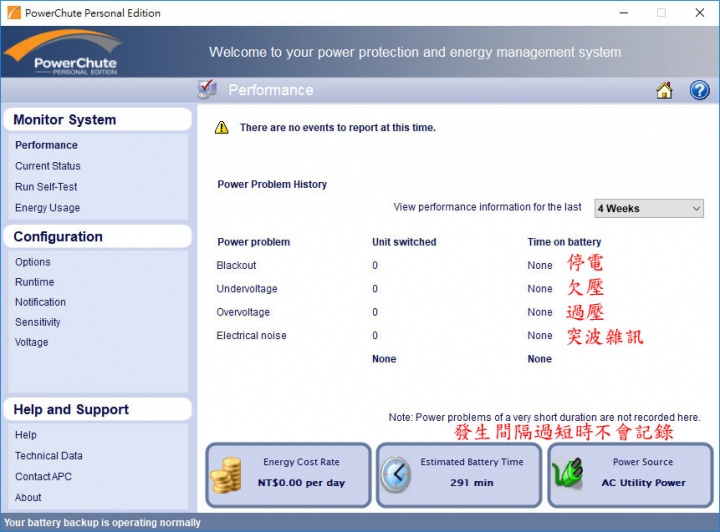
Task: Click the Overvoltage row label
Action: pos(243,312)
